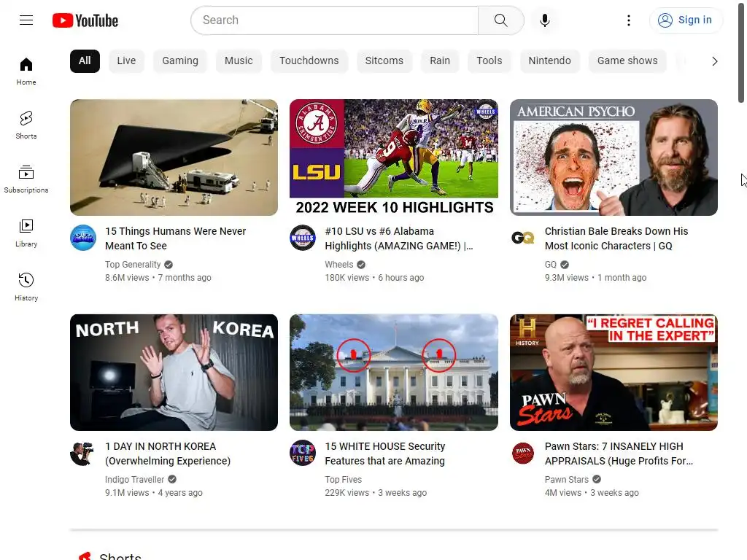747x560 pixels.
Task: Click '9.3M views' under GQ
Action: pos(566,278)
